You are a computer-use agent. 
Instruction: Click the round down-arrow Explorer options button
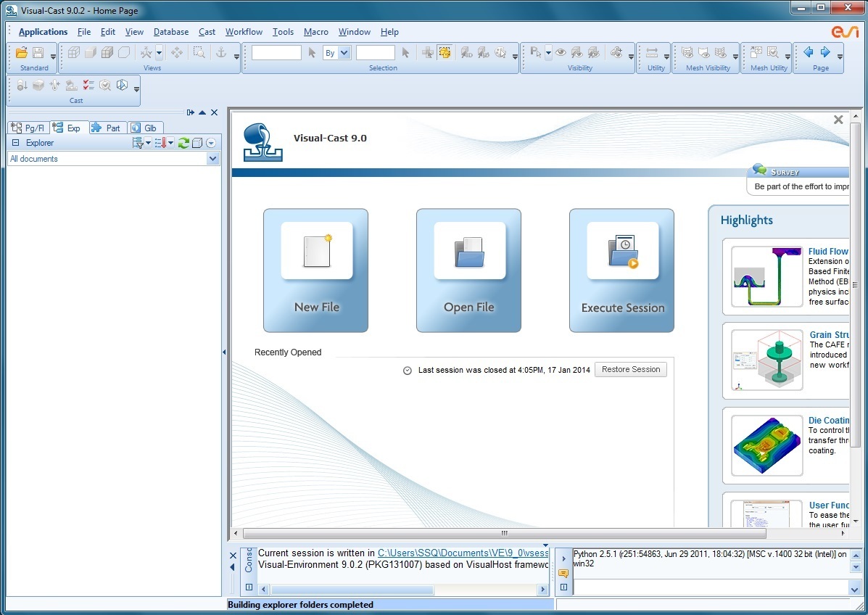211,143
